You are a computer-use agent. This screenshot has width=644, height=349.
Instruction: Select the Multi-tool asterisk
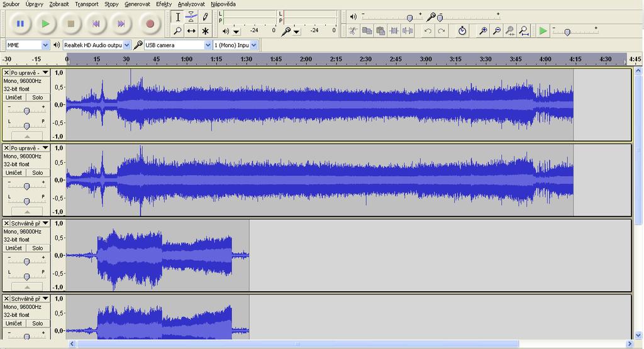coord(205,31)
